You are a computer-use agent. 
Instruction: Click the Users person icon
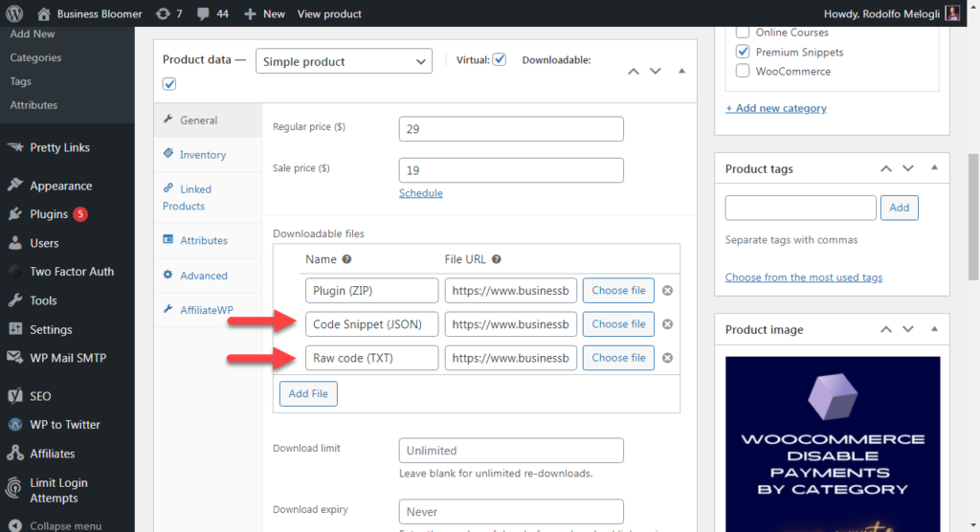tap(15, 243)
